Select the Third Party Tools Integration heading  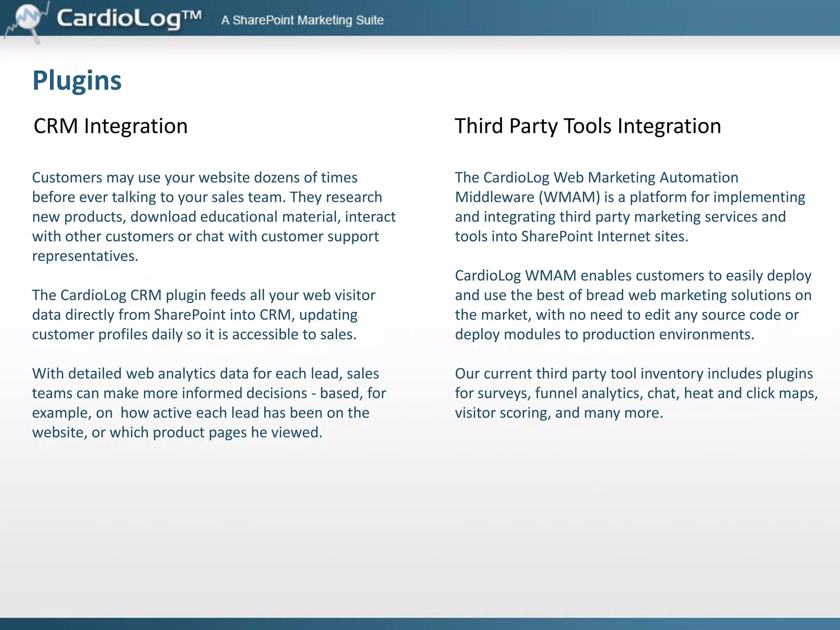[587, 126]
